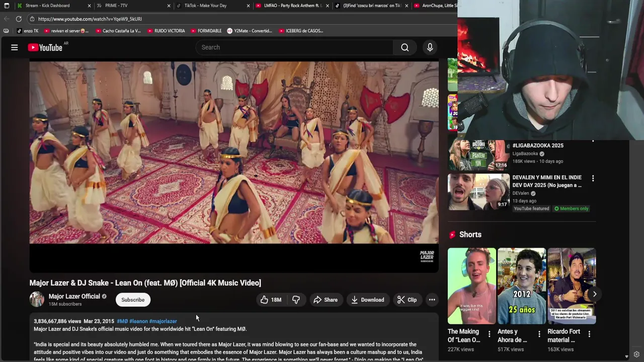This screenshot has height=362, width=644.
Task: Open enzo TK bookmark
Action: coord(28,31)
